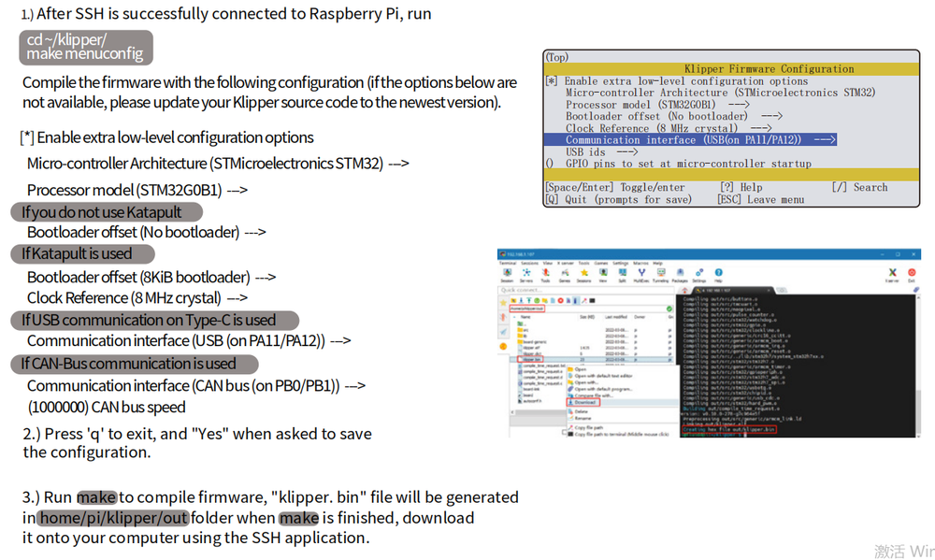Open the Tunneling toolbar icon
Screen dimensions: 935x560
click(659, 274)
